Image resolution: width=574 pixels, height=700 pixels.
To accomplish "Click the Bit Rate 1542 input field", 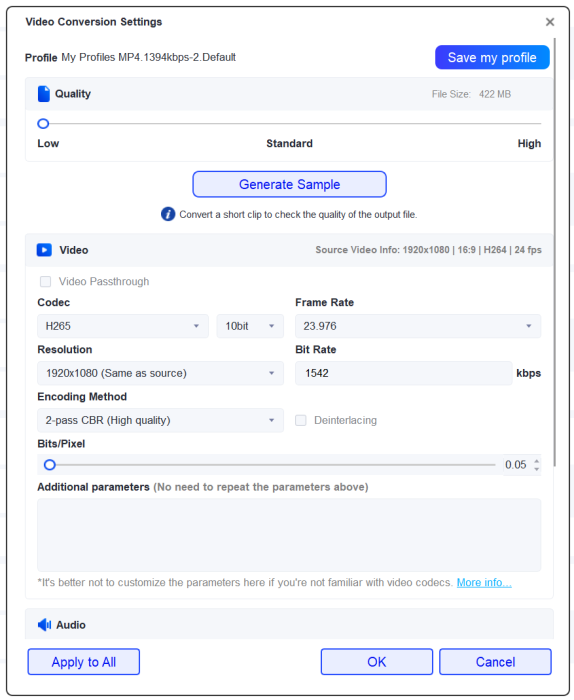I will (x=403, y=373).
